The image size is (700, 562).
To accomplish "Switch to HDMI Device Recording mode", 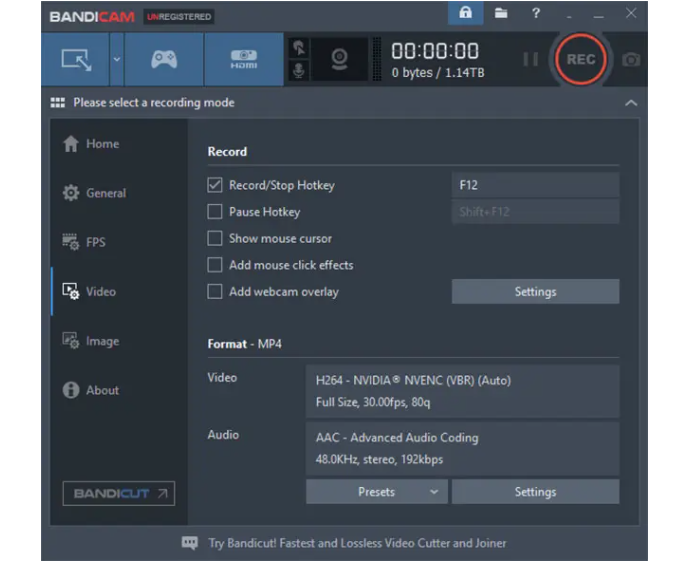I will (244, 59).
